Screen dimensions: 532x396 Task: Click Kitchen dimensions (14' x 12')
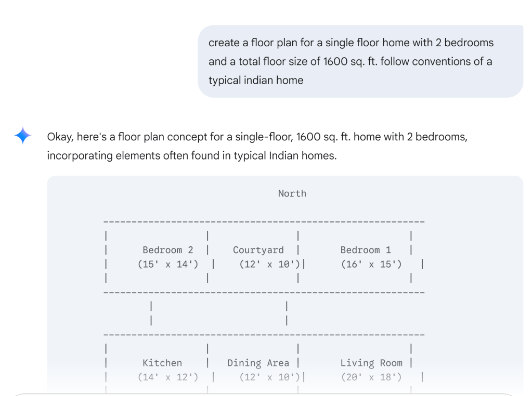coord(167,377)
